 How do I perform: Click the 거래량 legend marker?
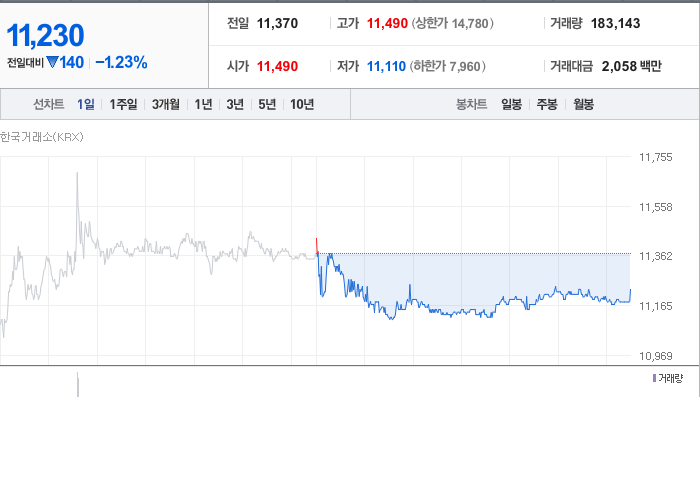[654, 378]
